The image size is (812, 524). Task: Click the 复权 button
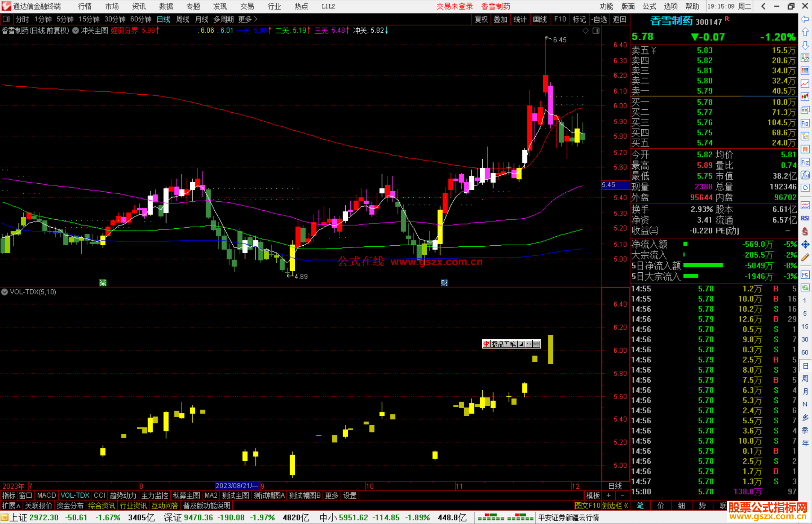coord(481,19)
